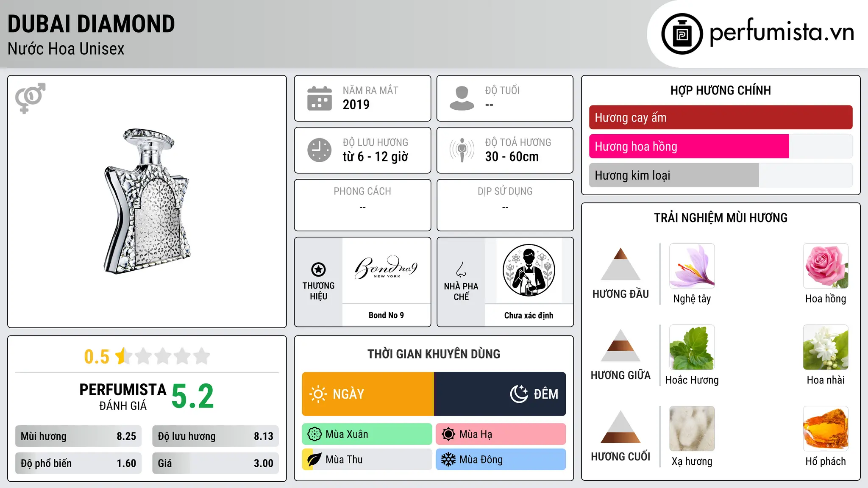Click the leaf icon beside Mùa Thu
This screenshot has height=488, width=868.
point(314,460)
